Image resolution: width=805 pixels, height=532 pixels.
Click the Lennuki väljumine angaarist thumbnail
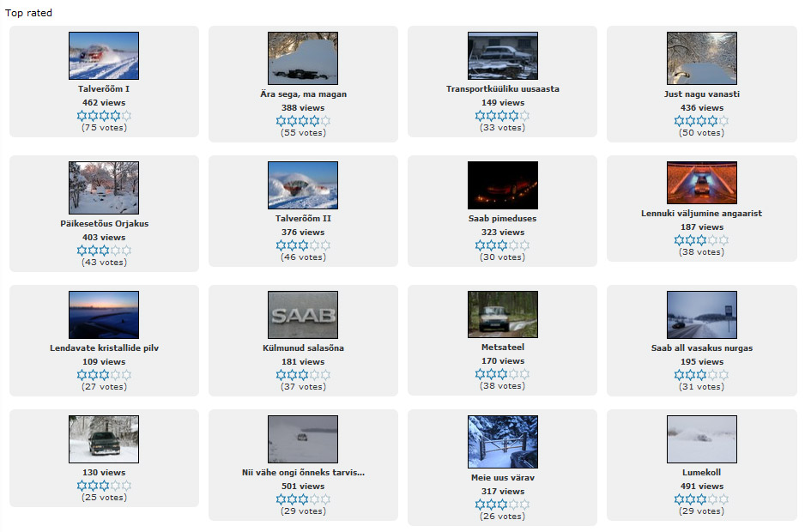tap(701, 183)
